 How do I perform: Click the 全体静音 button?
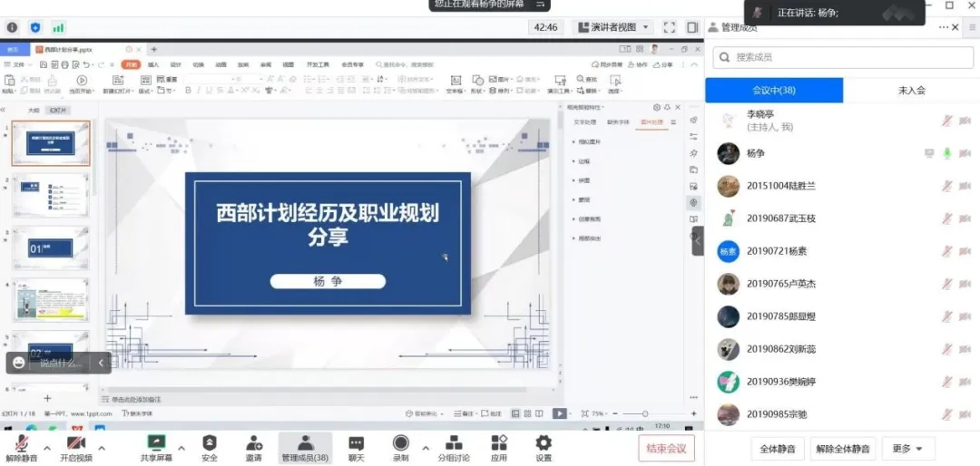[x=778, y=449]
